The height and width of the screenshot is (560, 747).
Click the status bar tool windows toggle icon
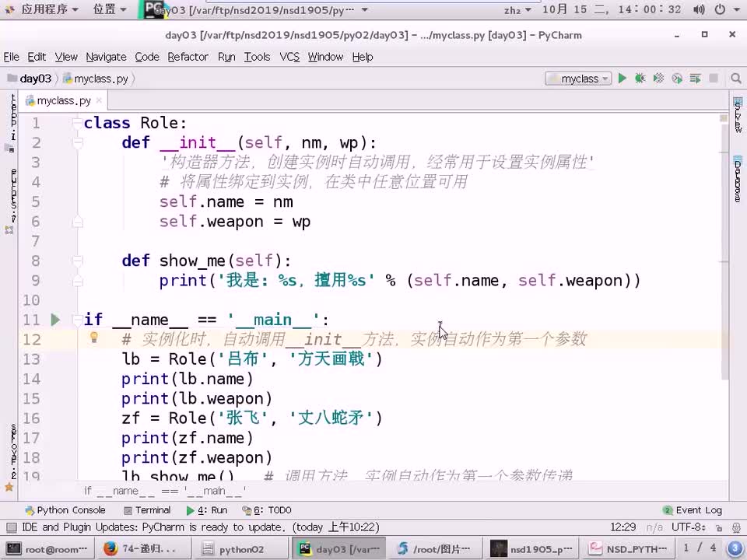coord(12,527)
